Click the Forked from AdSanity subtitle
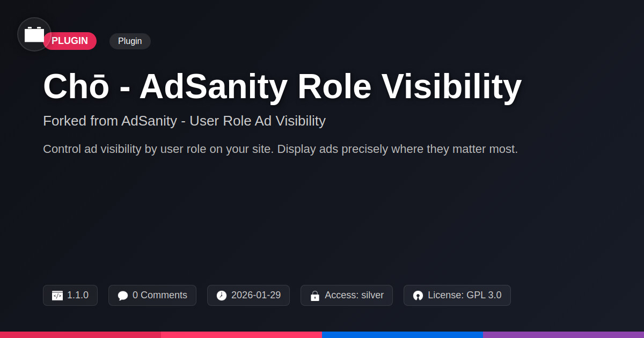Screen dimensions: 644x338 point(184,121)
